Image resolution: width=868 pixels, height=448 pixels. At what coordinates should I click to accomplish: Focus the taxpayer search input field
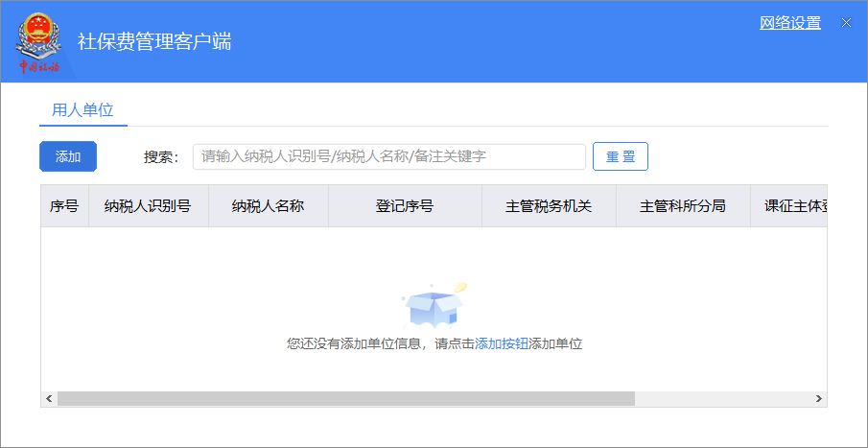[388, 156]
